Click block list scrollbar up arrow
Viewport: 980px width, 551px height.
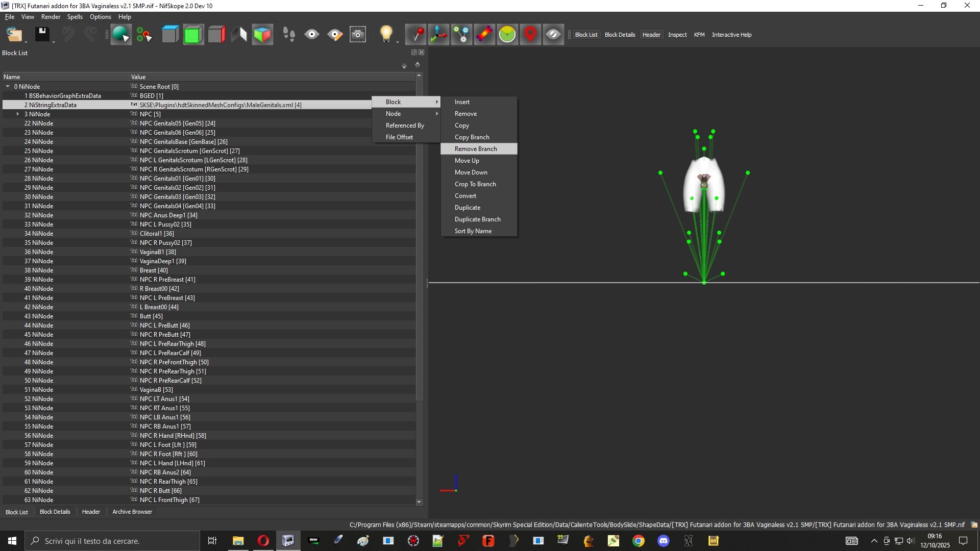point(419,76)
